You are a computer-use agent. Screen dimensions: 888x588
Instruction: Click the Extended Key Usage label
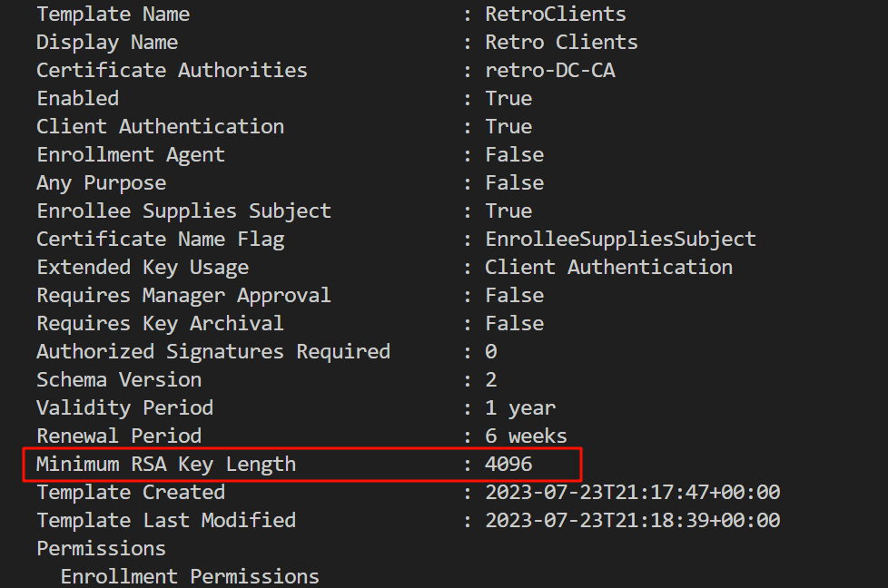(142, 268)
